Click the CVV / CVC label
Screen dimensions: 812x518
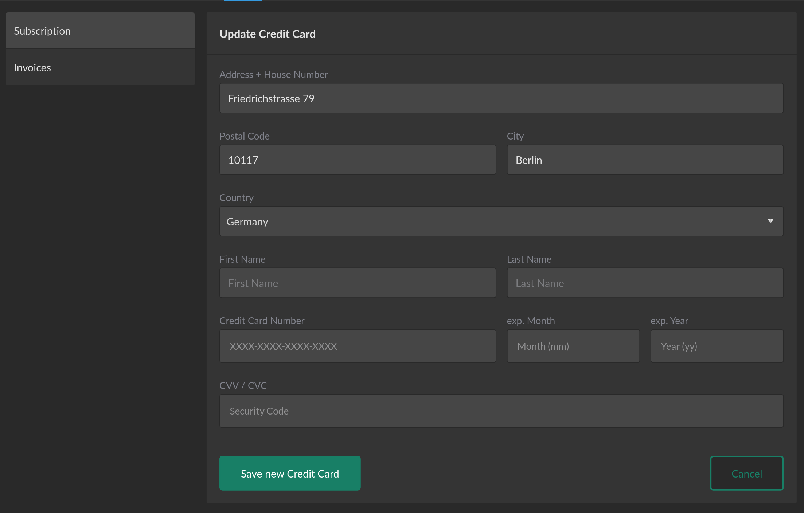click(243, 386)
